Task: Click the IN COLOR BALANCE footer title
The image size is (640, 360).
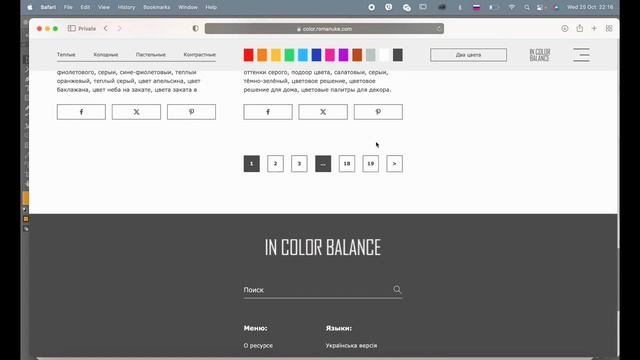Action: coord(323,247)
